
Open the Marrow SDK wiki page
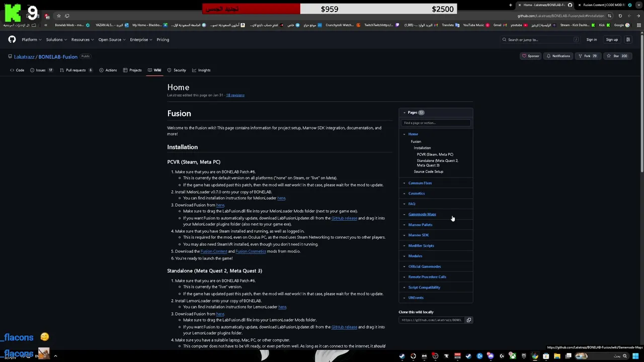[419, 235]
